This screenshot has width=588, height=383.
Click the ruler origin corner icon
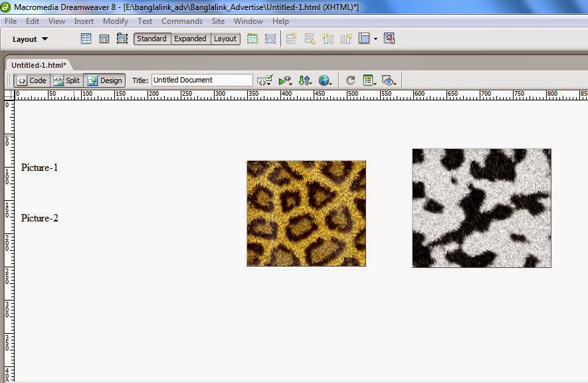tap(9, 95)
